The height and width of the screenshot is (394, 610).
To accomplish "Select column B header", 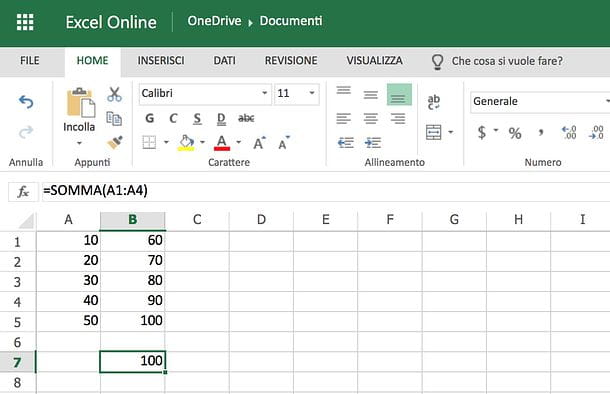I will click(x=133, y=220).
